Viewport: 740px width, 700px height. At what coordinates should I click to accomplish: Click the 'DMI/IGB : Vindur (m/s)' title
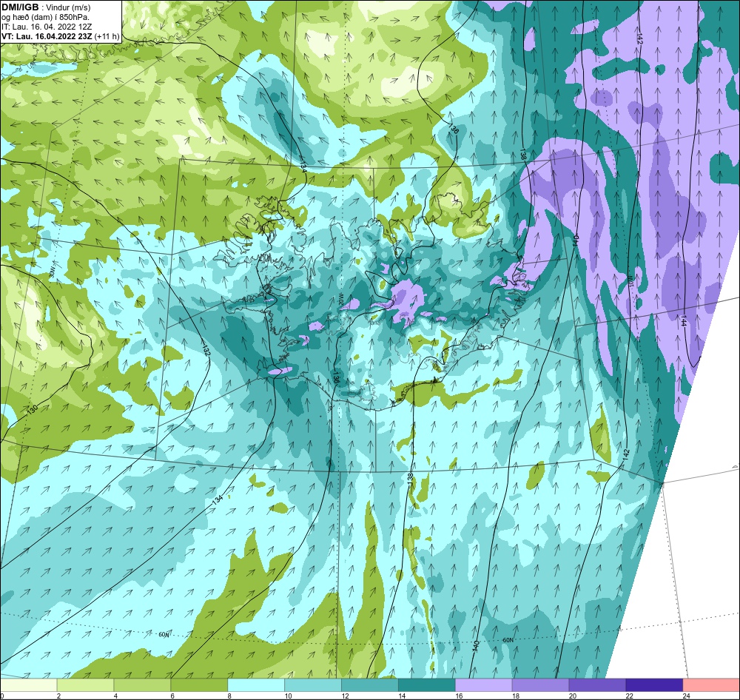(46, 7)
